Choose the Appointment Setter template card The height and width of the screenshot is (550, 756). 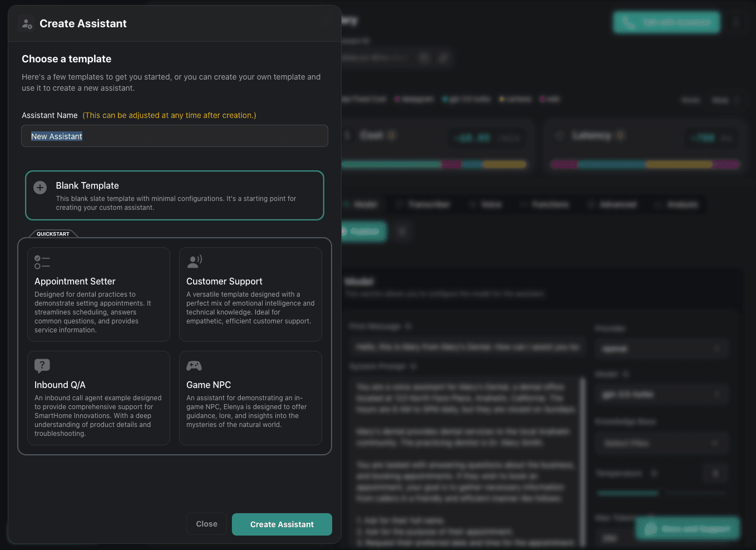(98, 294)
